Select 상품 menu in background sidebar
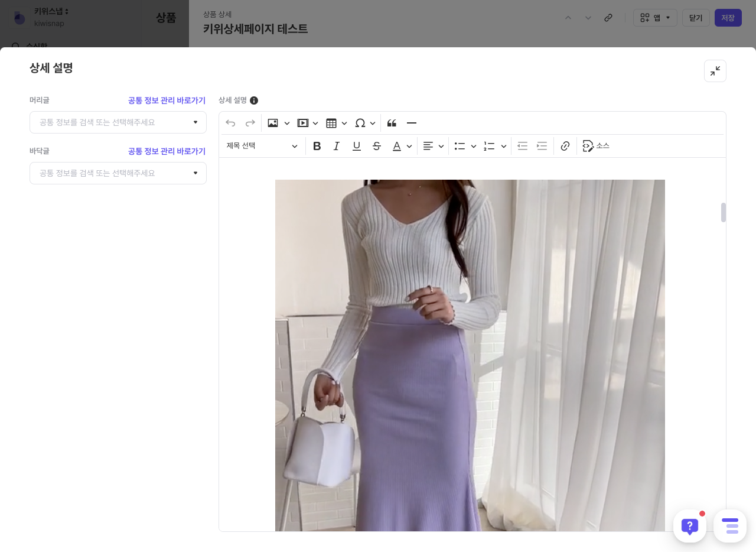Image resolution: width=756 pixels, height=552 pixels. (166, 18)
